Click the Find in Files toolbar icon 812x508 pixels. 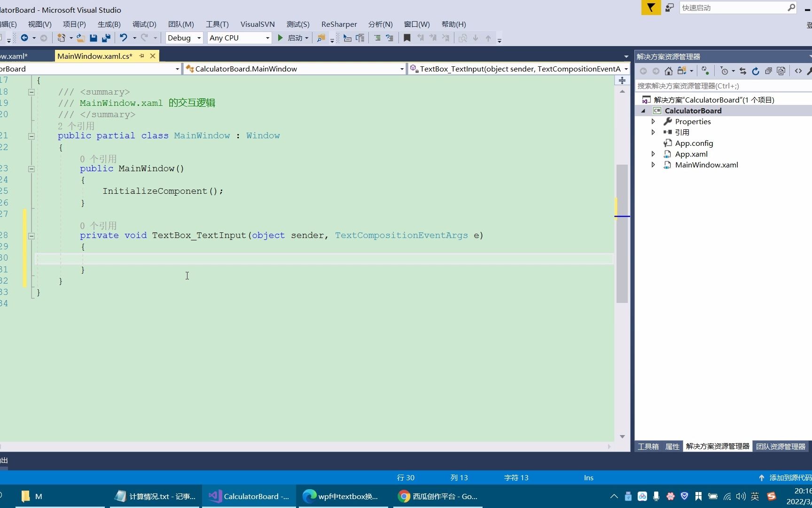(321, 38)
